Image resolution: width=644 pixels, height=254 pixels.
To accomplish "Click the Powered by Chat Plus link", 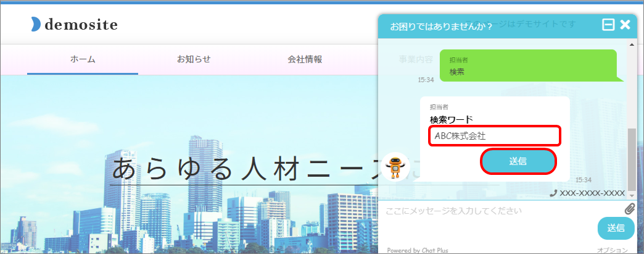I will coord(417,250).
